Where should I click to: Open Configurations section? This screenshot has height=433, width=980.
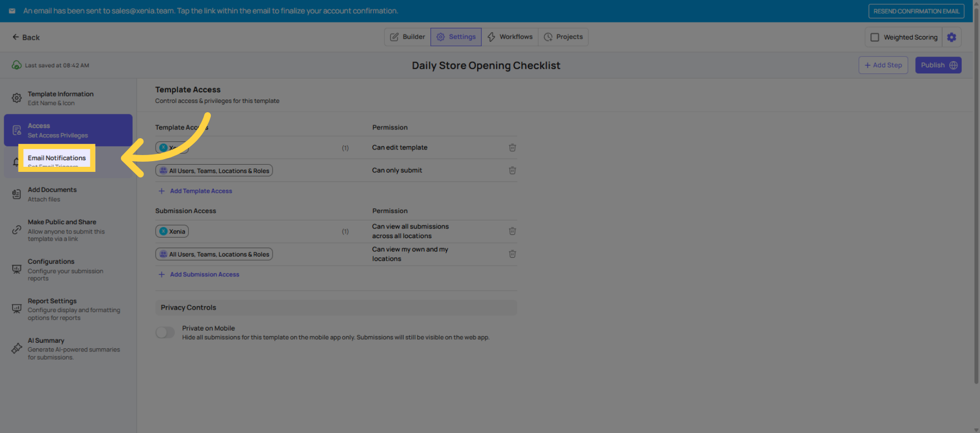(x=68, y=269)
